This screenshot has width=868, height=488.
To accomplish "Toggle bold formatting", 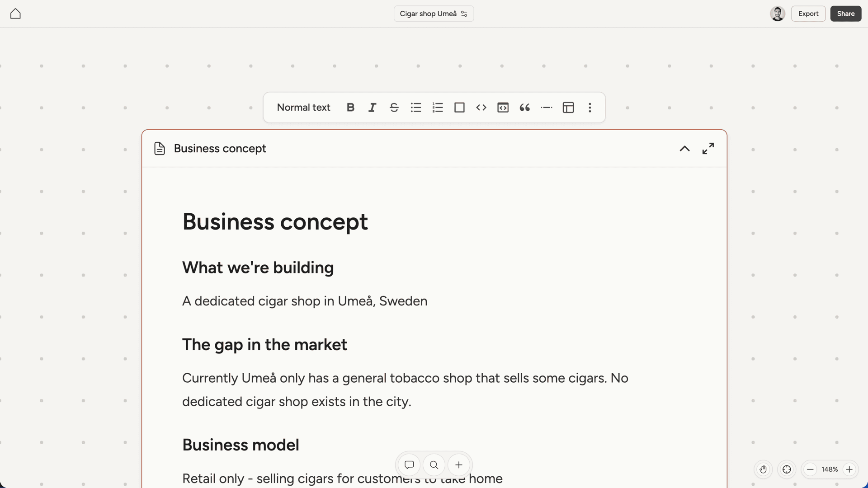I will click(350, 108).
